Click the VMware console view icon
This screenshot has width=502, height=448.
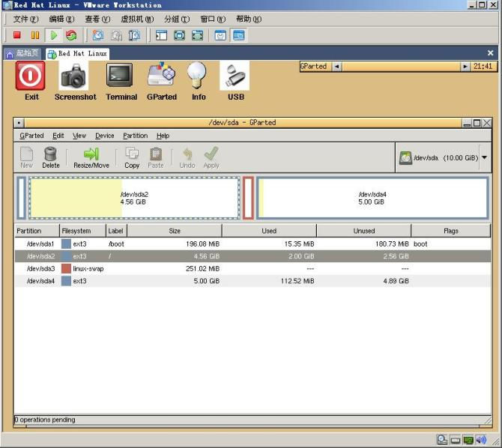pos(238,35)
